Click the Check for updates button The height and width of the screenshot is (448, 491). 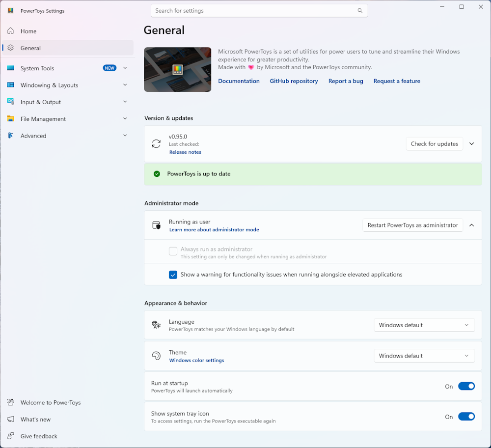pos(434,144)
